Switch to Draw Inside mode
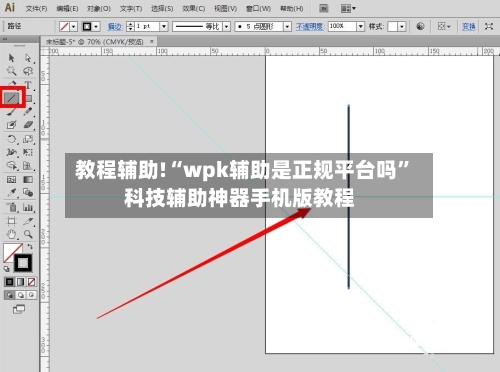The image size is (500, 372). pyautogui.click(x=31, y=295)
